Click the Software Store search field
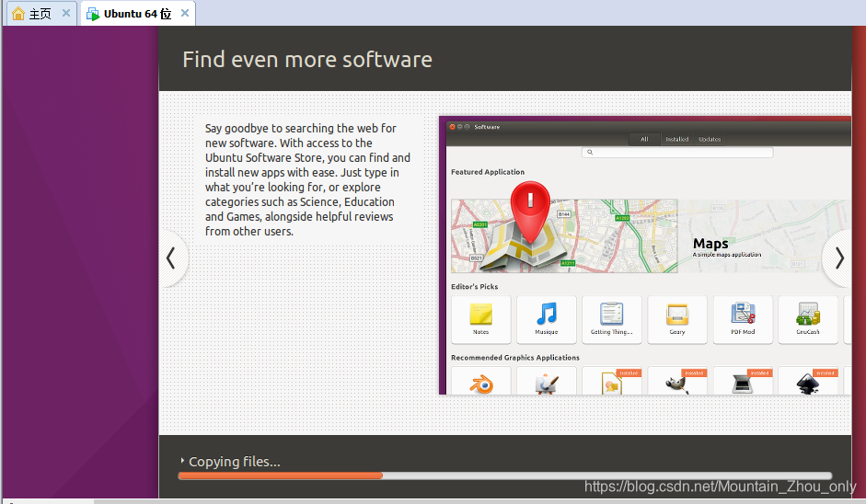Image resolution: width=866 pixels, height=504 pixels. 677,153
